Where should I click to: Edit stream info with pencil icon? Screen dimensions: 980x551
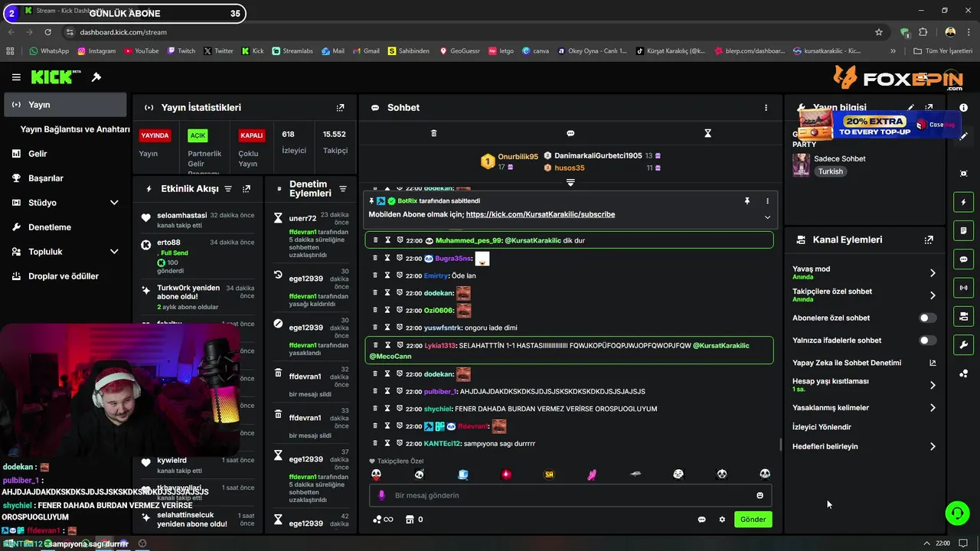(911, 108)
